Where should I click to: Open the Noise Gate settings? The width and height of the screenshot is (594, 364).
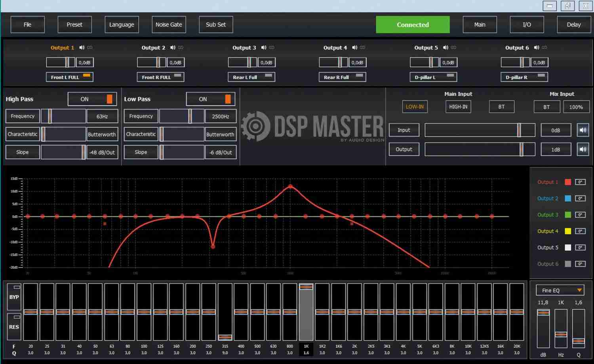(169, 25)
